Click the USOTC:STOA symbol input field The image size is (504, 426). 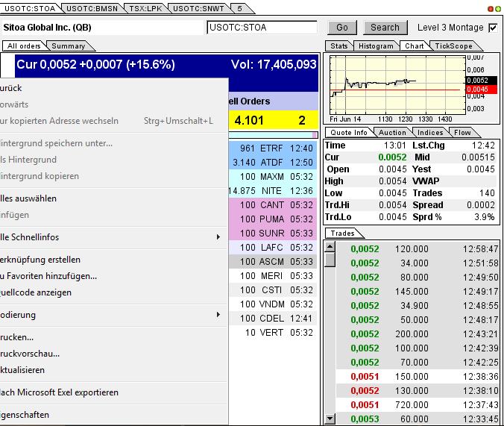262,28
